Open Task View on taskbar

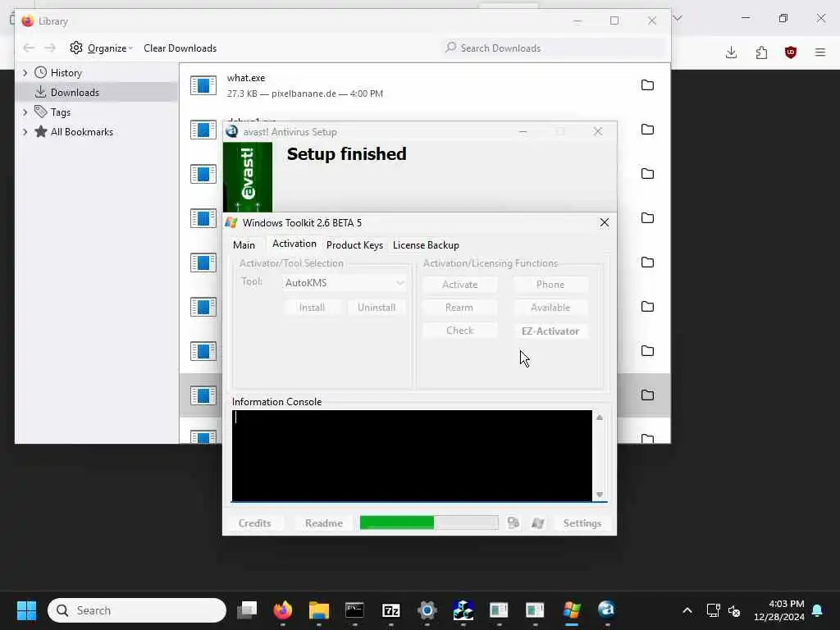point(247,610)
